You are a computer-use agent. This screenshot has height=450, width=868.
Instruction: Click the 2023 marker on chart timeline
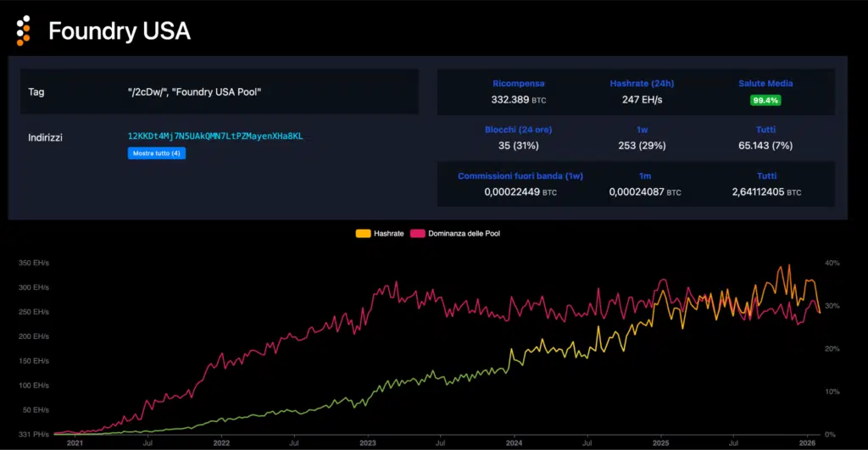coord(368,442)
